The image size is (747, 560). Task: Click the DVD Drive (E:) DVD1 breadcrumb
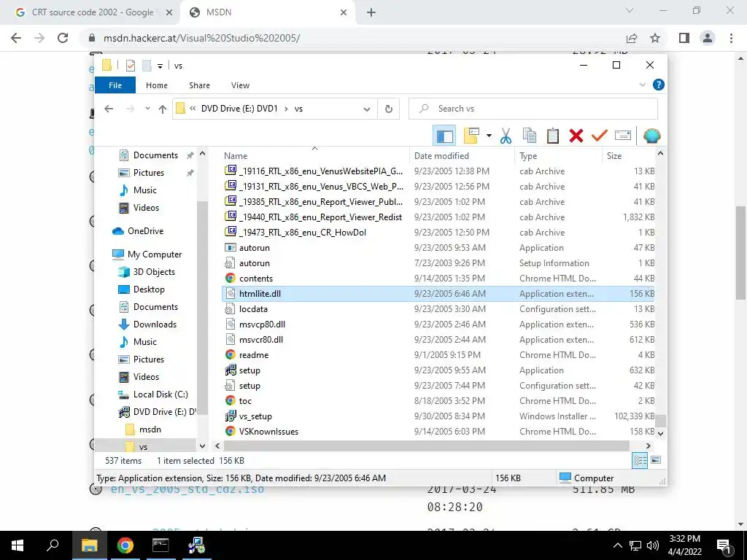tap(239, 109)
